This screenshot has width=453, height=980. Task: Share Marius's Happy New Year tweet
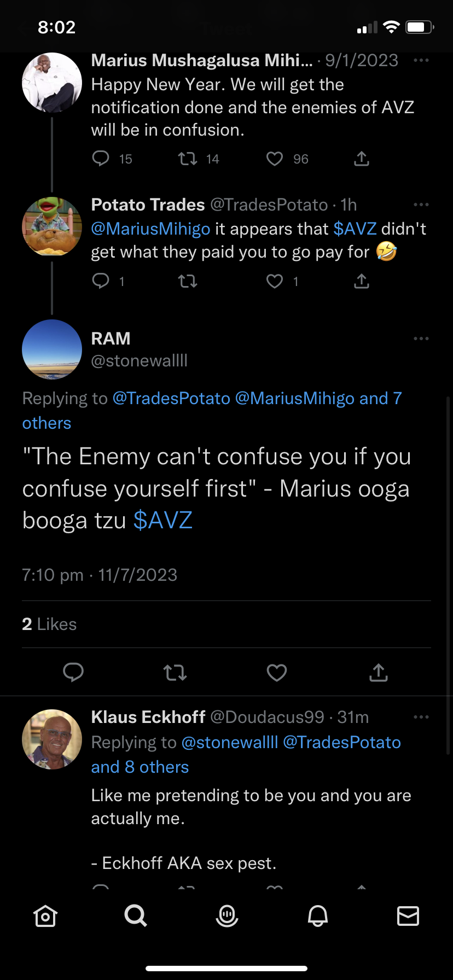pyautogui.click(x=362, y=159)
